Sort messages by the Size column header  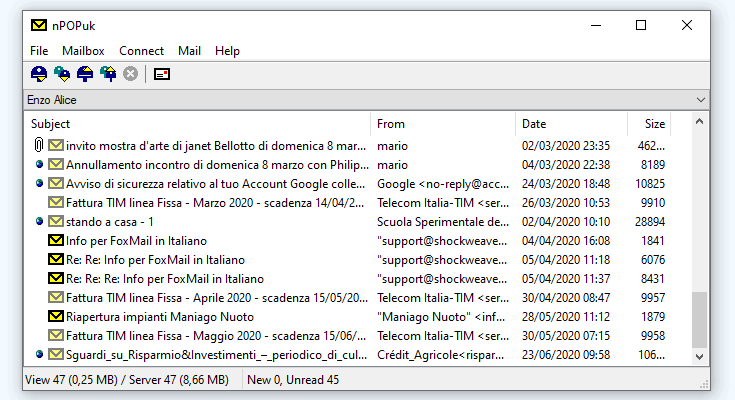click(649, 124)
